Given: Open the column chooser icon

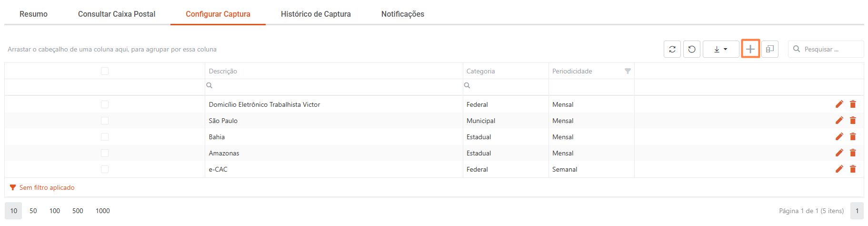Looking at the screenshot, I should tap(770, 49).
